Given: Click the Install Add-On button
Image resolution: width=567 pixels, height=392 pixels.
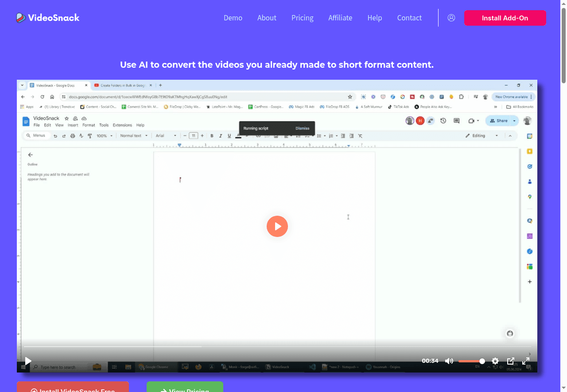Looking at the screenshot, I should click(x=505, y=18).
